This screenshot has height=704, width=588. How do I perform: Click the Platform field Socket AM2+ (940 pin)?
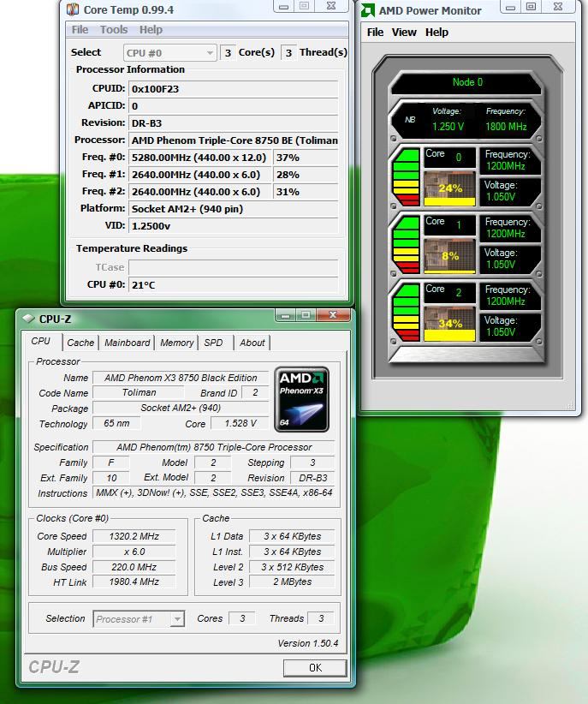click(x=234, y=209)
